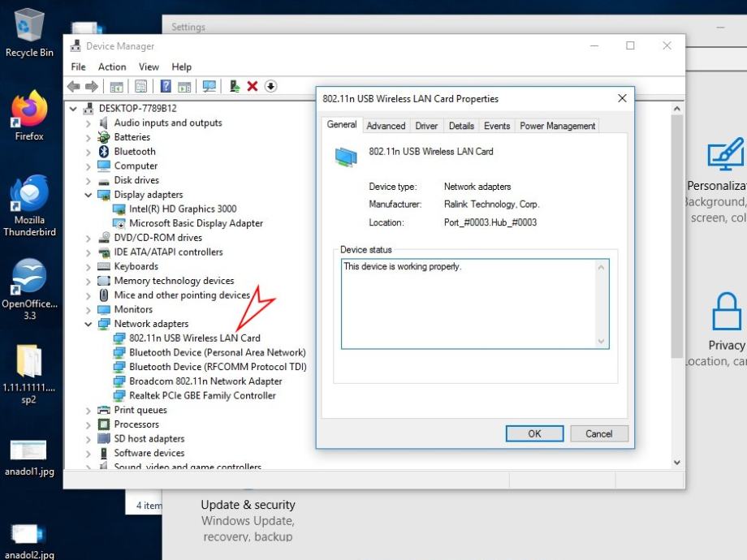Open Firefox from the desktop
747x560 pixels.
(x=29, y=114)
